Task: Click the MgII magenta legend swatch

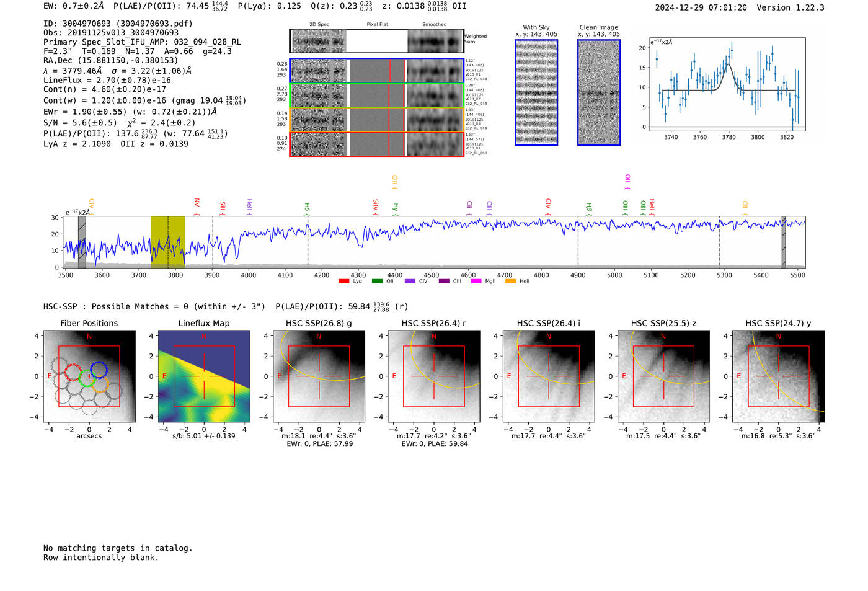Action: click(476, 282)
